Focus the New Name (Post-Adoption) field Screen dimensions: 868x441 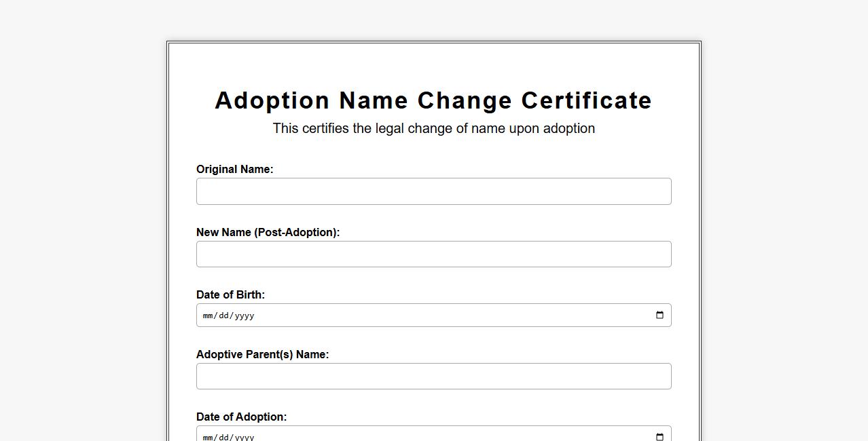pyautogui.click(x=433, y=254)
